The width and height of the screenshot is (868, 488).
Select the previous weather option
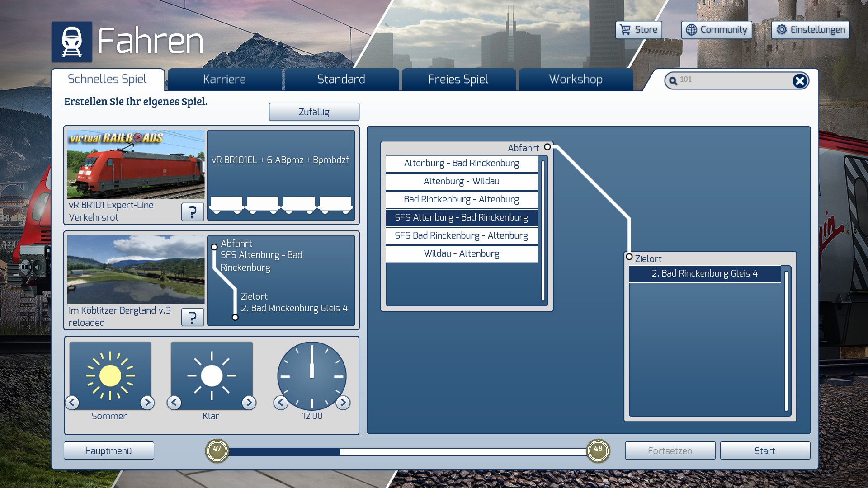(x=174, y=402)
